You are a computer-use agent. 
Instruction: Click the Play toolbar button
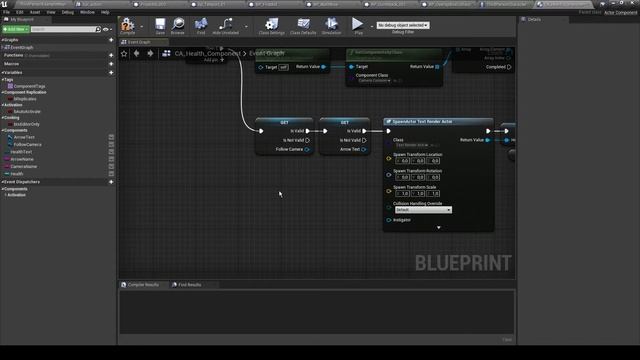358,26
